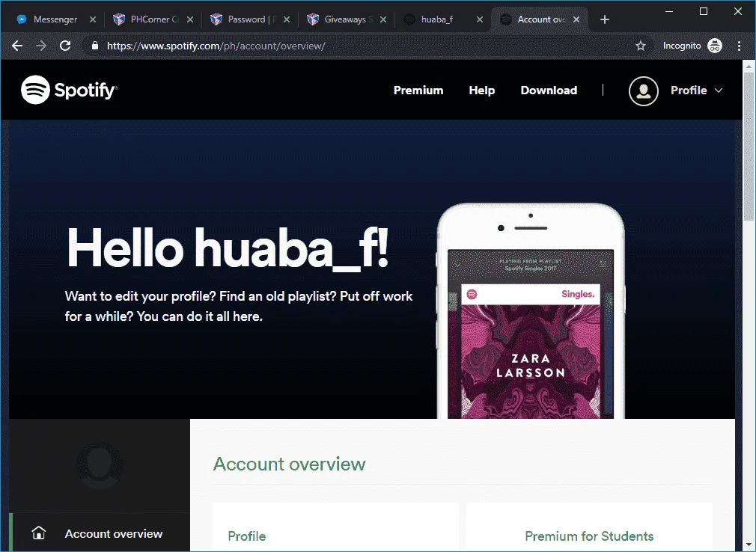Reload the page with refresh icon
The image size is (756, 552).
click(65, 46)
